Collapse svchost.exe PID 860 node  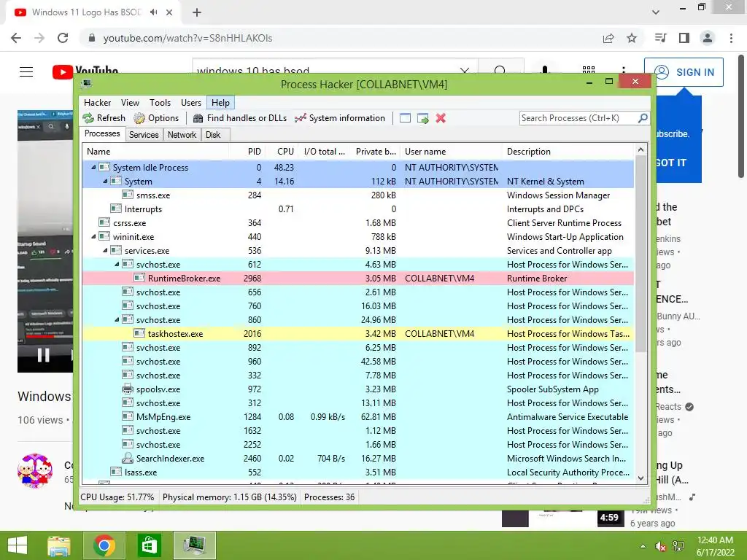117,320
